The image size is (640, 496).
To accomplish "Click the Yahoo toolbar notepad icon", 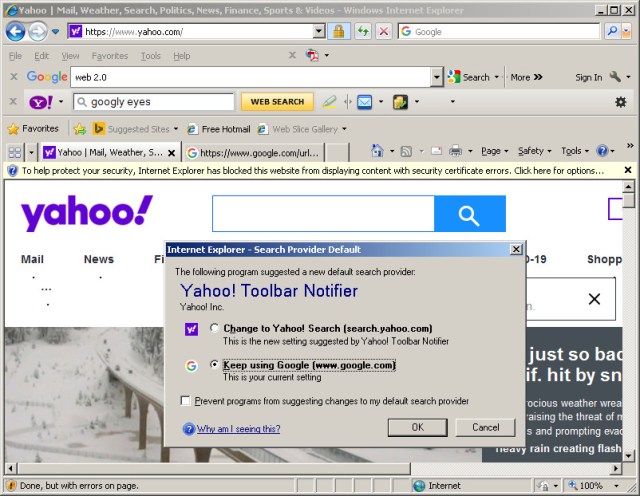I will tap(400, 102).
